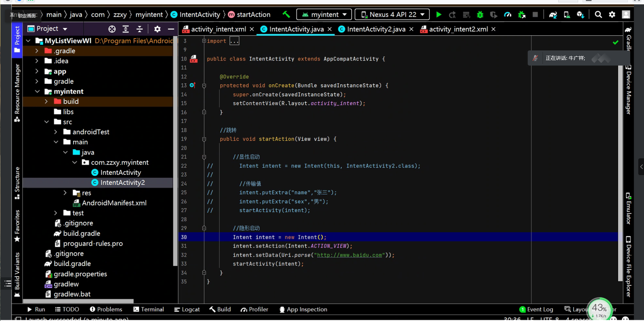Viewport: 644px width, 321px height.
Task: Click Apply Changes and Restart Activity icon
Action: (x=453, y=15)
